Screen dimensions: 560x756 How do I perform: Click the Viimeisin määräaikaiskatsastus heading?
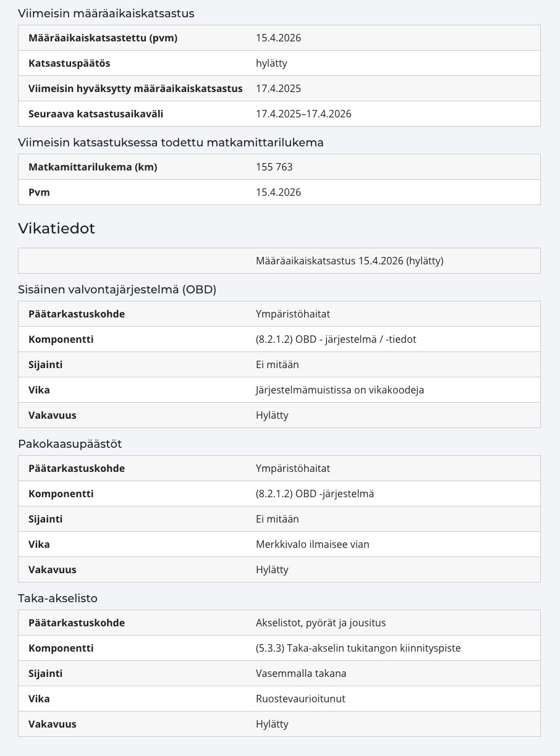(x=106, y=13)
